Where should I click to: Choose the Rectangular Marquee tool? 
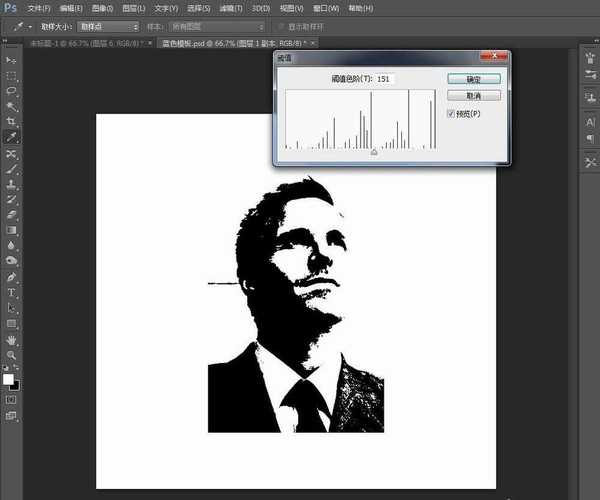pos(12,75)
